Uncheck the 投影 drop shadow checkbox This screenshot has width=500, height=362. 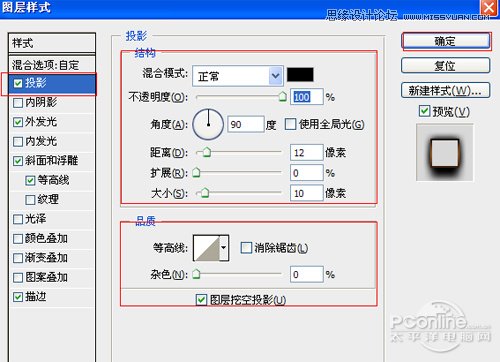(18, 83)
